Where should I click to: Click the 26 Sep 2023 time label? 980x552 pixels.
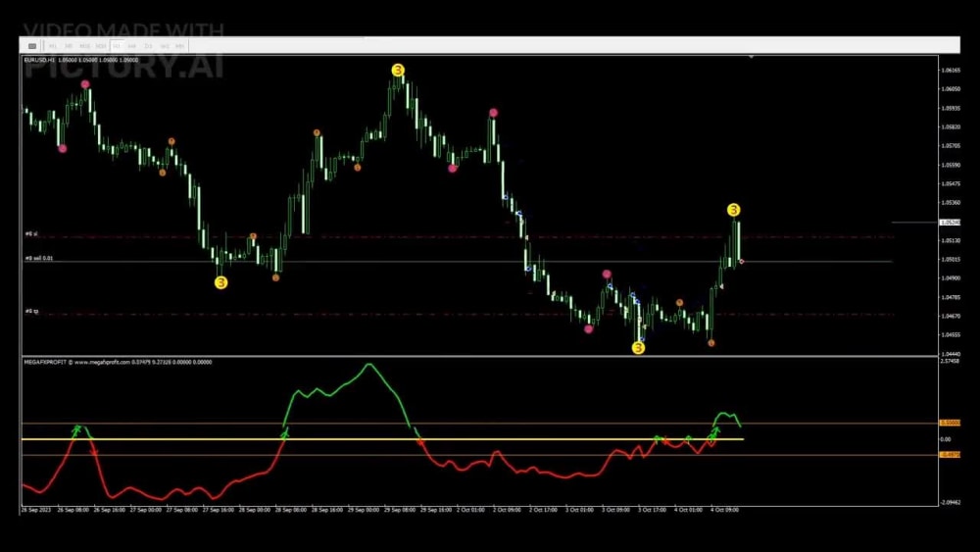[36, 510]
